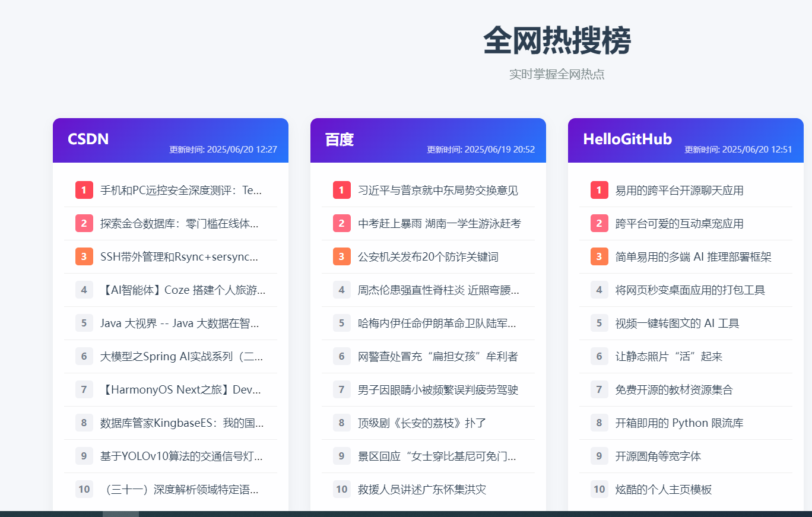Click the 全网热搜榜 page heading
Image resolution: width=812 pixels, height=517 pixels.
557,40
